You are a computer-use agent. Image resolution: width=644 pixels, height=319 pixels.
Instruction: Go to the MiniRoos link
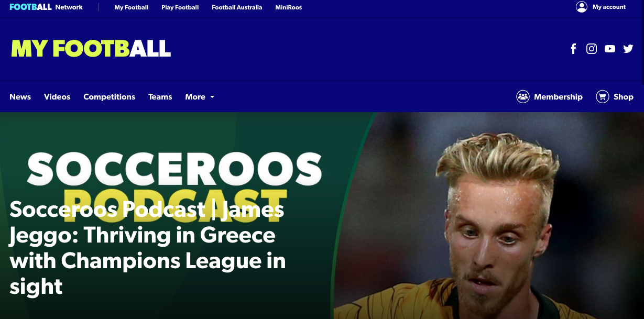[x=289, y=7]
